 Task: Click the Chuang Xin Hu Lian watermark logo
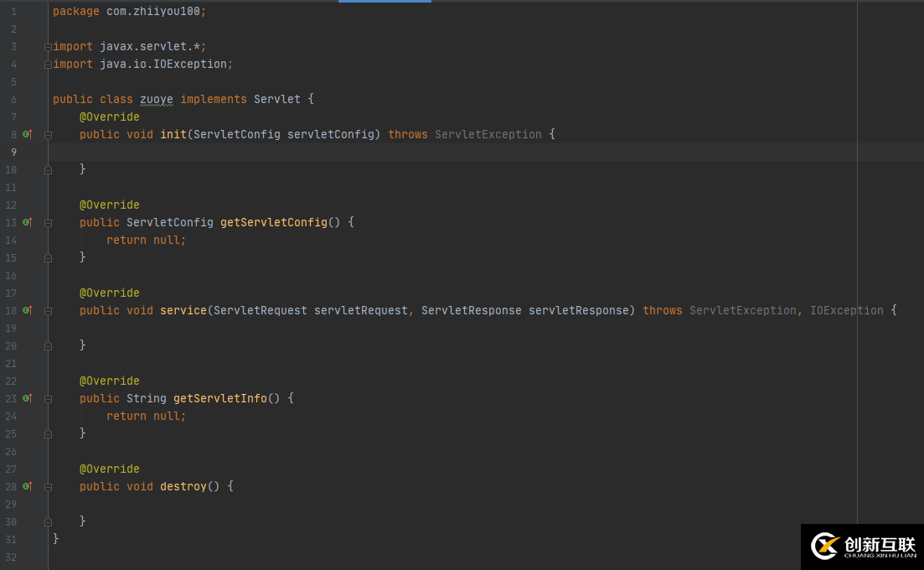click(862, 547)
